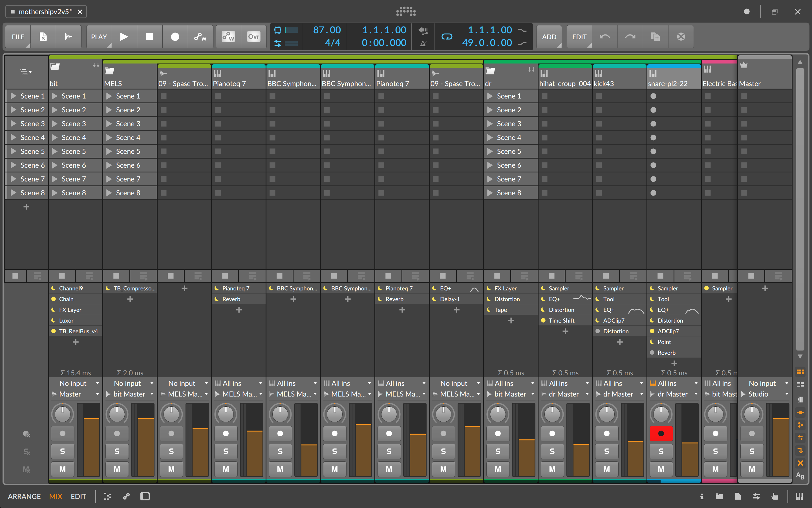Click the clear record-arm icon on left
This screenshot has width=812, height=508.
[27, 434]
